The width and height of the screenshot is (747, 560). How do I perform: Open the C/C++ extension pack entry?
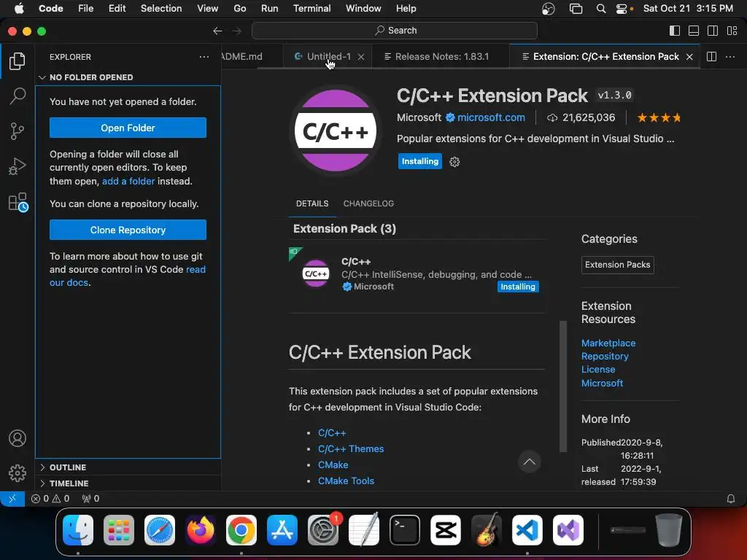(417, 274)
